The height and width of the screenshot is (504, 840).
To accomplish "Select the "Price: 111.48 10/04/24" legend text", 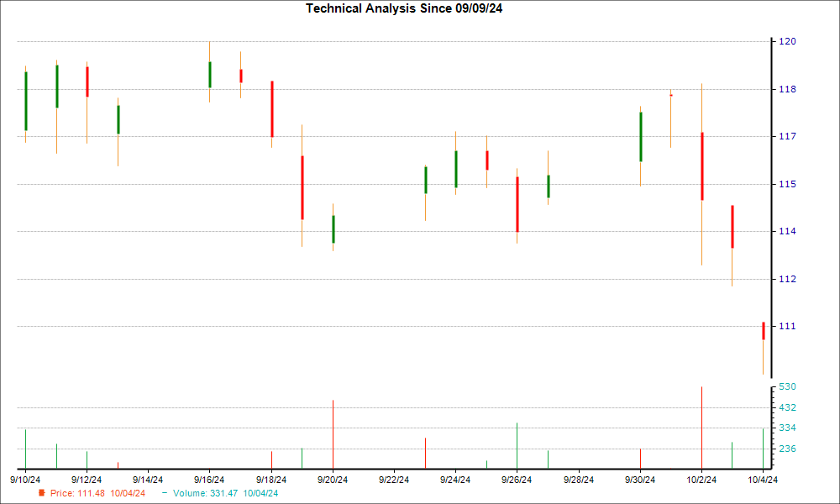I will [x=97, y=493].
